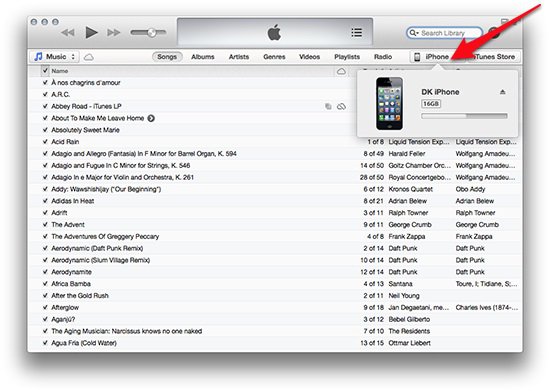The image size is (550, 391).
Task: Click artist Kronos Quartet
Action: click(410, 189)
